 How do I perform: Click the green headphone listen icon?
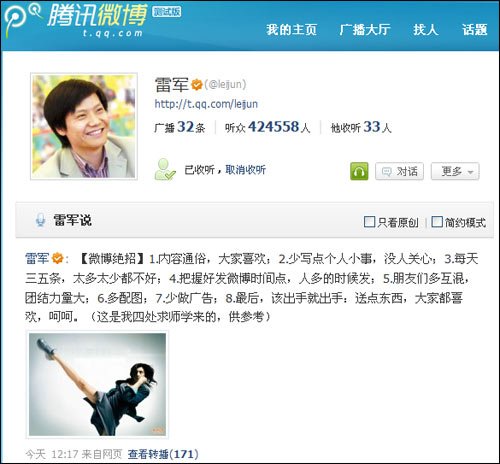coord(359,171)
